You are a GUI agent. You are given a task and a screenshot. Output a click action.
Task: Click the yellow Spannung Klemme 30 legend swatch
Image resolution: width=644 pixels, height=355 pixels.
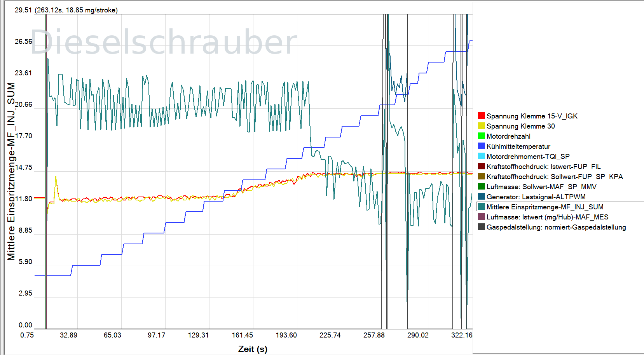coord(481,126)
